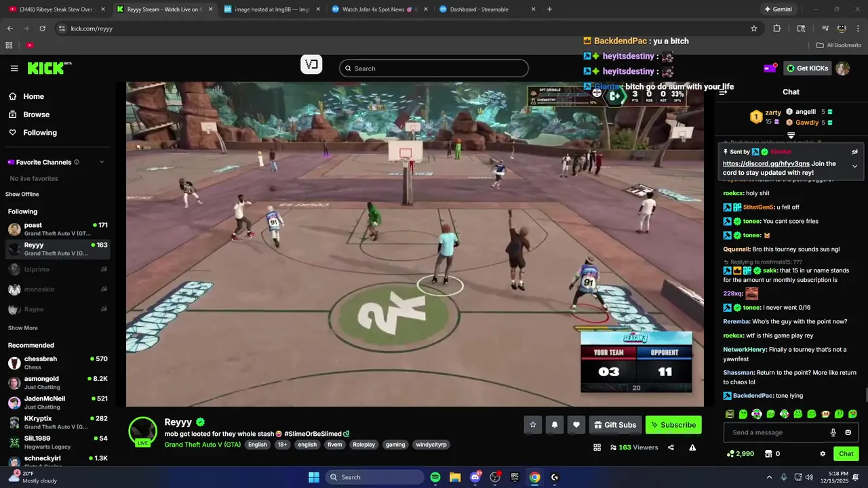This screenshot has height=488, width=868.
Task: Collapse the Favorite Channels section
Action: 102,162
